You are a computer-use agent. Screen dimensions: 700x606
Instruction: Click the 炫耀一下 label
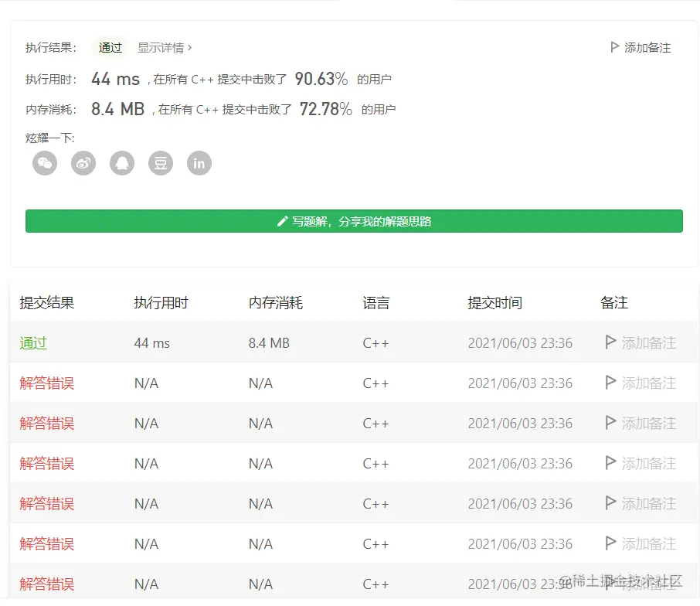[x=49, y=138]
